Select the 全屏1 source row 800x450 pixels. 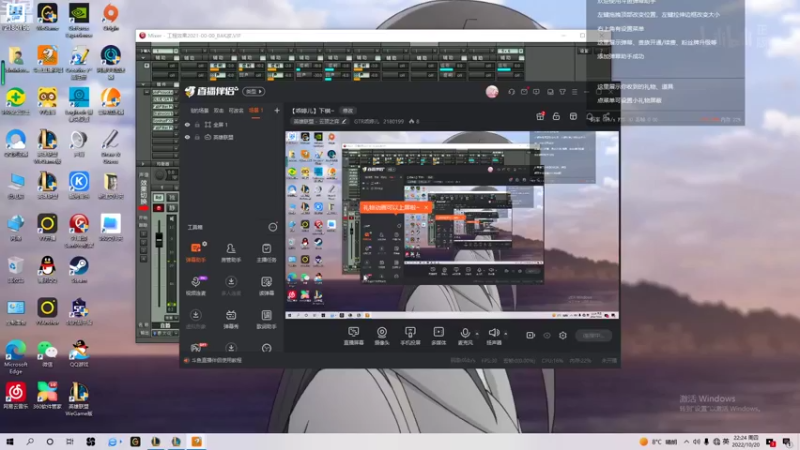tap(230, 124)
